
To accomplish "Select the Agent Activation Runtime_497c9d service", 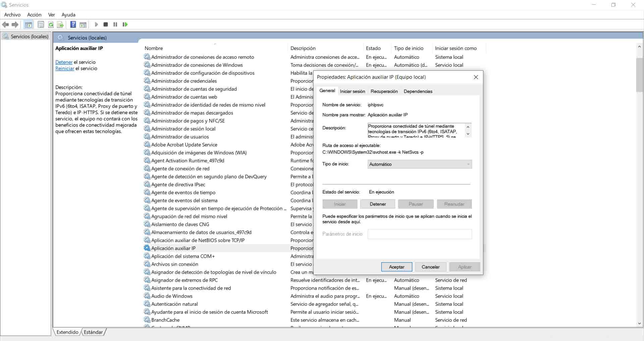I will [187, 161].
